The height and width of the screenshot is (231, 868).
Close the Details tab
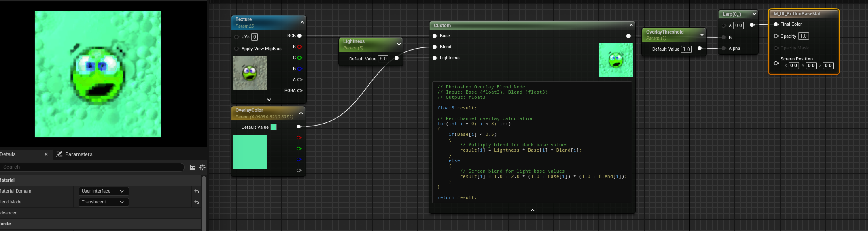point(46,154)
